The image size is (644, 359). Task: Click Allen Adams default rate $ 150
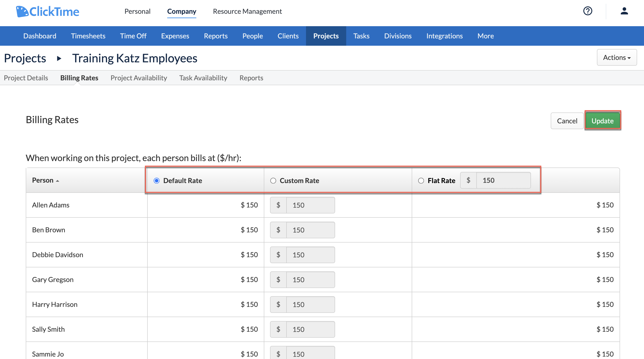point(249,205)
